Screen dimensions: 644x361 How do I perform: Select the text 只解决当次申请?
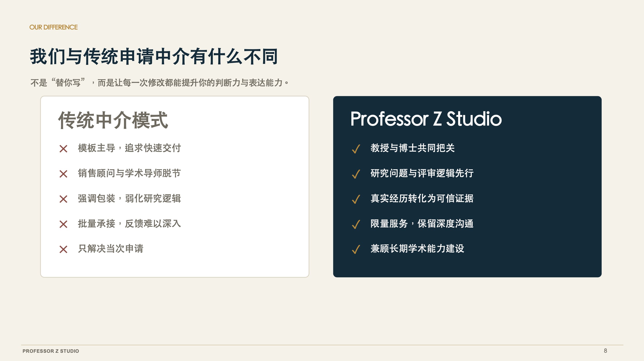click(x=111, y=249)
